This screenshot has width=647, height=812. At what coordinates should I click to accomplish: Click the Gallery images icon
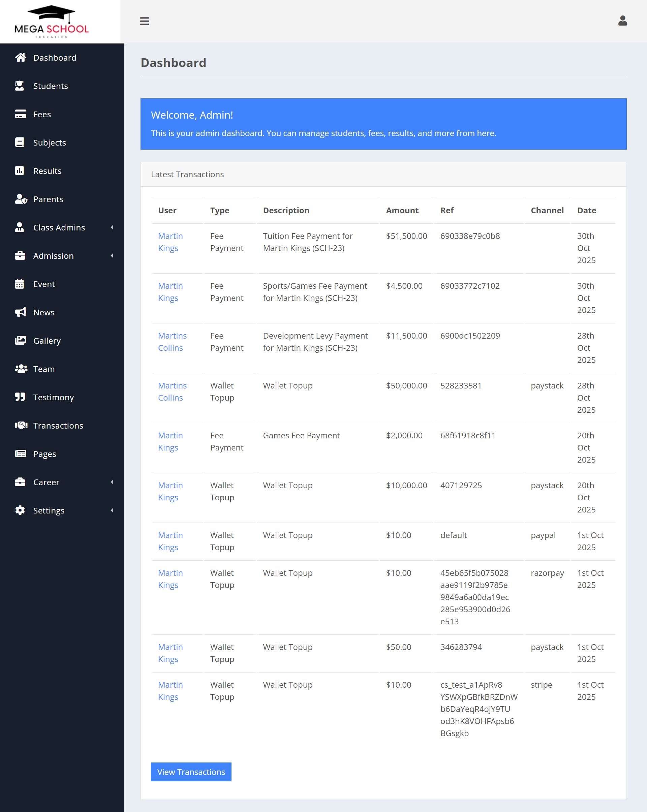pos(20,341)
